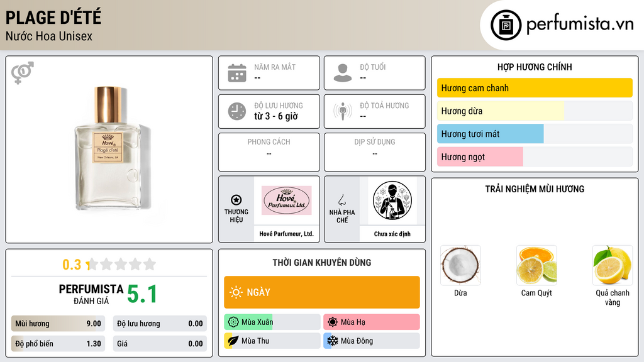
Task: Click the Độ phổ biến 1.30 score bar
Action: pyautogui.click(x=58, y=344)
